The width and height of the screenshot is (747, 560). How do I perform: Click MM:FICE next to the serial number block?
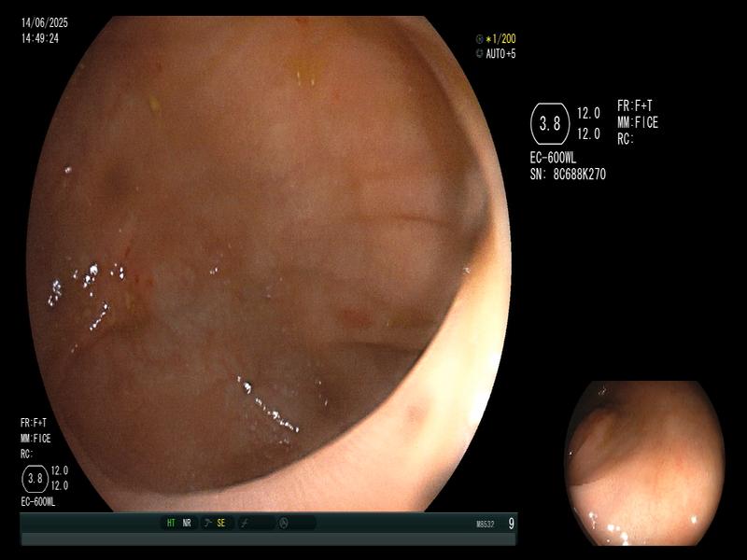(x=638, y=122)
